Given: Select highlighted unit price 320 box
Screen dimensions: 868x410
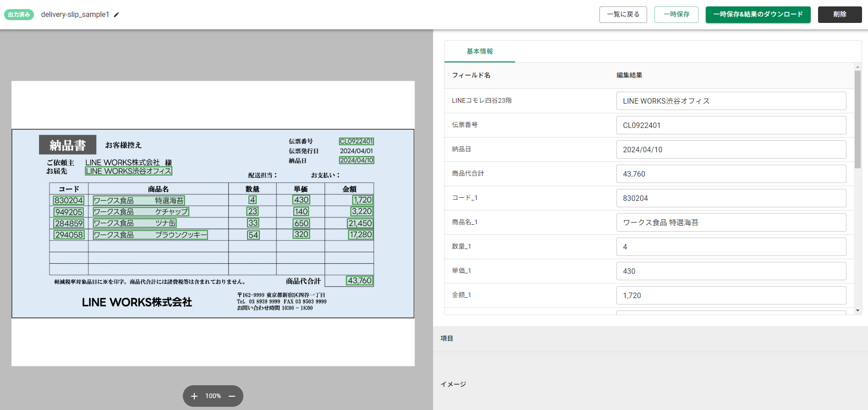Looking at the screenshot, I should click(x=302, y=234).
